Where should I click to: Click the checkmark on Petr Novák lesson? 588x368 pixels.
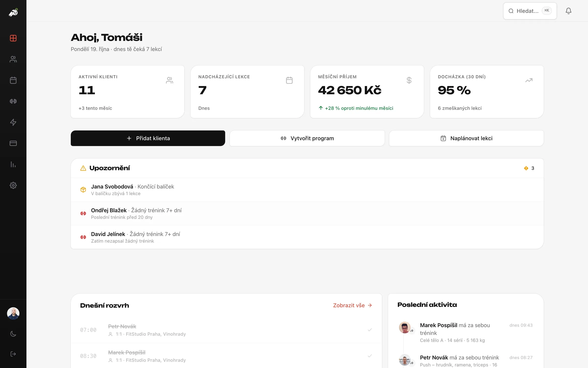(370, 330)
